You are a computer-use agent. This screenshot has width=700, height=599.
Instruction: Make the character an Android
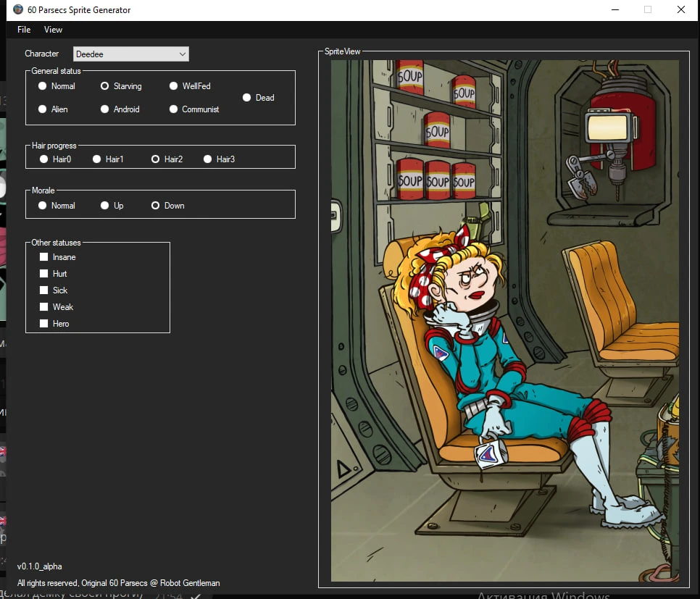[104, 109]
